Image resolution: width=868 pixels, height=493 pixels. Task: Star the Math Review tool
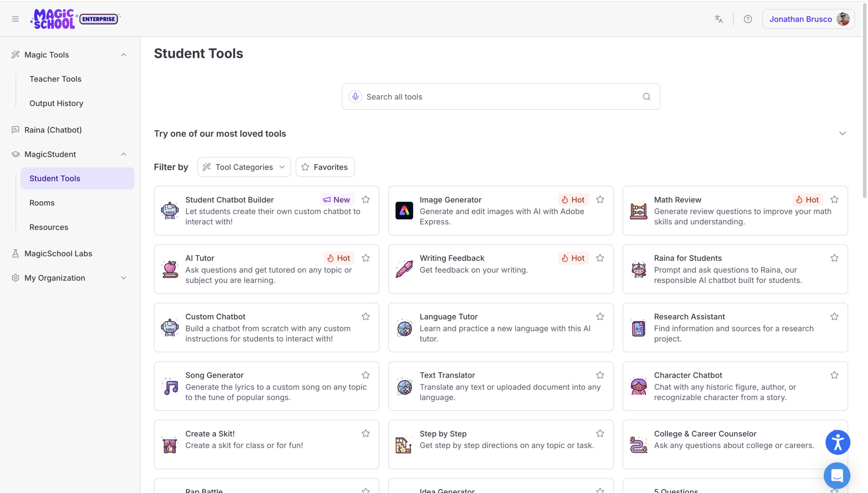click(834, 200)
